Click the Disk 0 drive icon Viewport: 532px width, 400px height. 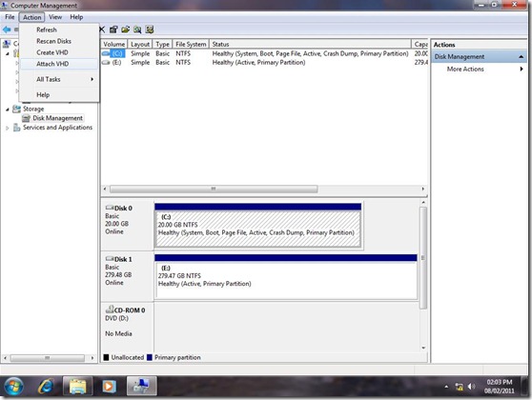click(110, 208)
